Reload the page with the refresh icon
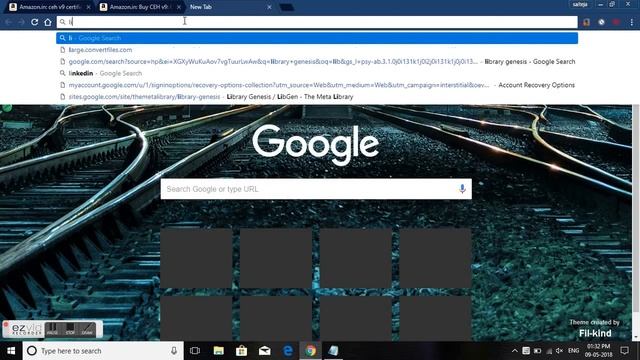 [x=35, y=22]
